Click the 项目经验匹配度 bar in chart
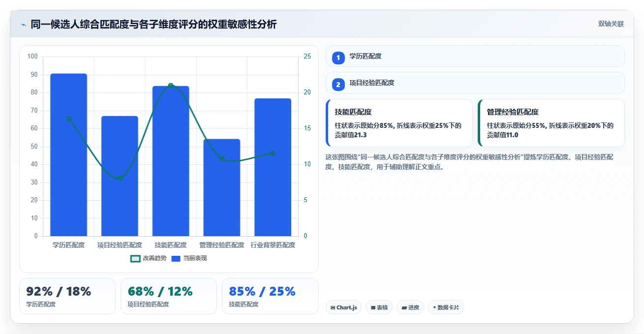 click(x=120, y=176)
